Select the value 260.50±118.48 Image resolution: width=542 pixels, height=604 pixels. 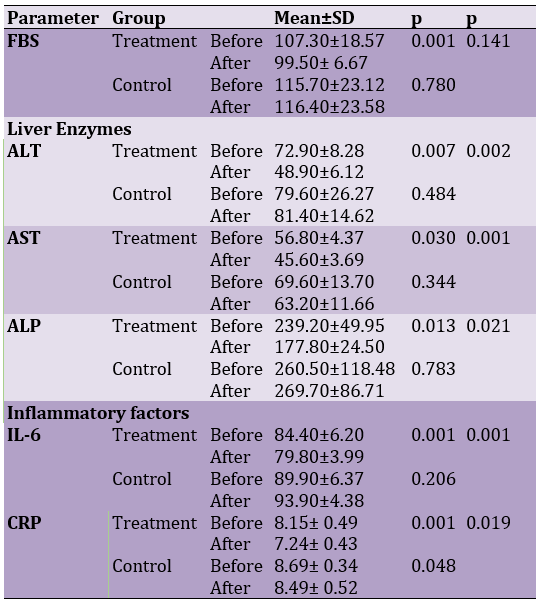[x=334, y=369]
